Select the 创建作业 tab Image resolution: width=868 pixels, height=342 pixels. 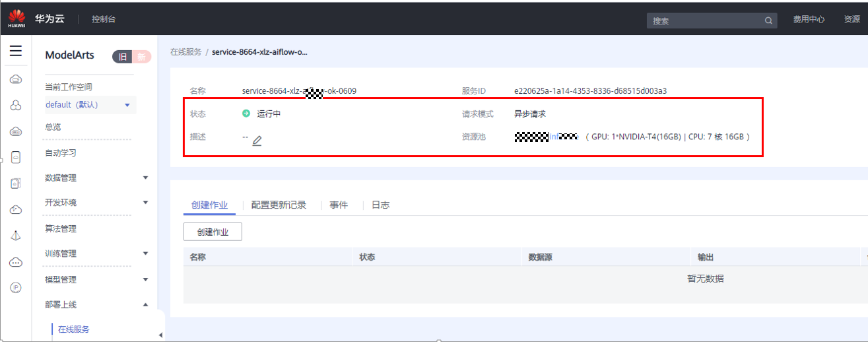[209, 205]
